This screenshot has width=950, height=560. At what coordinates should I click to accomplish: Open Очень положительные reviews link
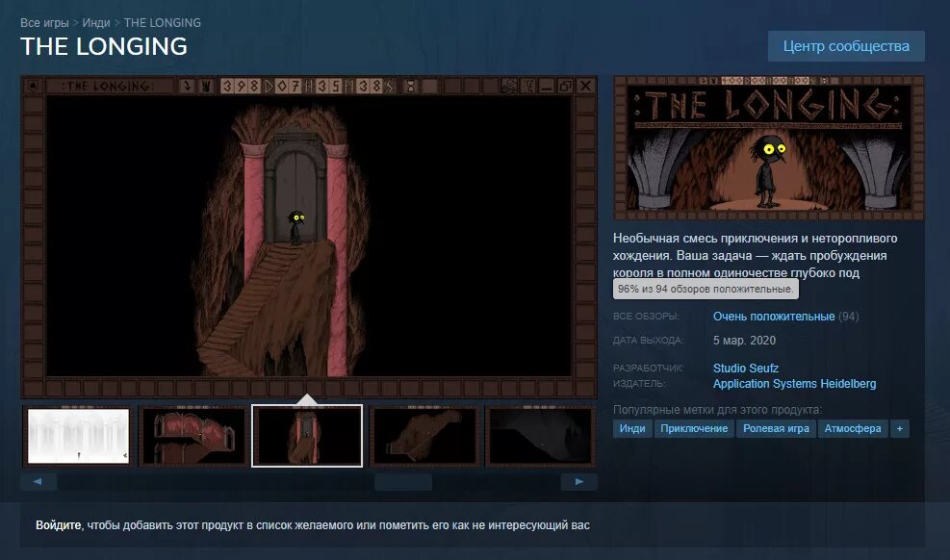tap(774, 317)
